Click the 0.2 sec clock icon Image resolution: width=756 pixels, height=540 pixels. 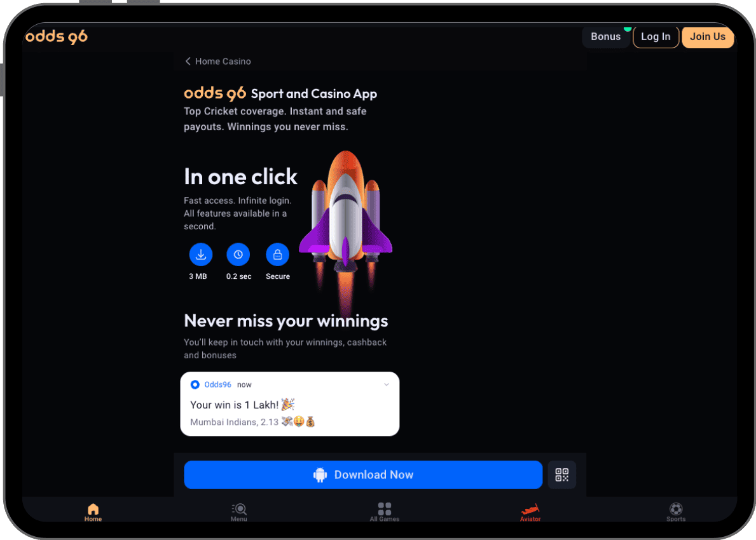click(x=238, y=255)
